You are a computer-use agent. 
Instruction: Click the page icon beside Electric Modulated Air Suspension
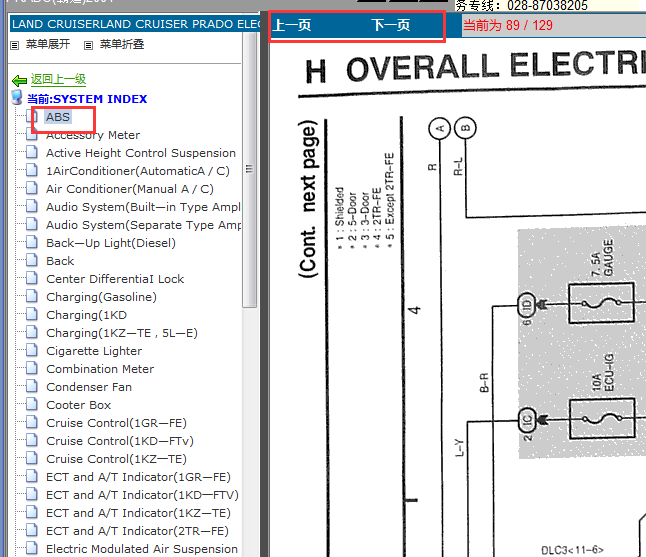click(32, 548)
